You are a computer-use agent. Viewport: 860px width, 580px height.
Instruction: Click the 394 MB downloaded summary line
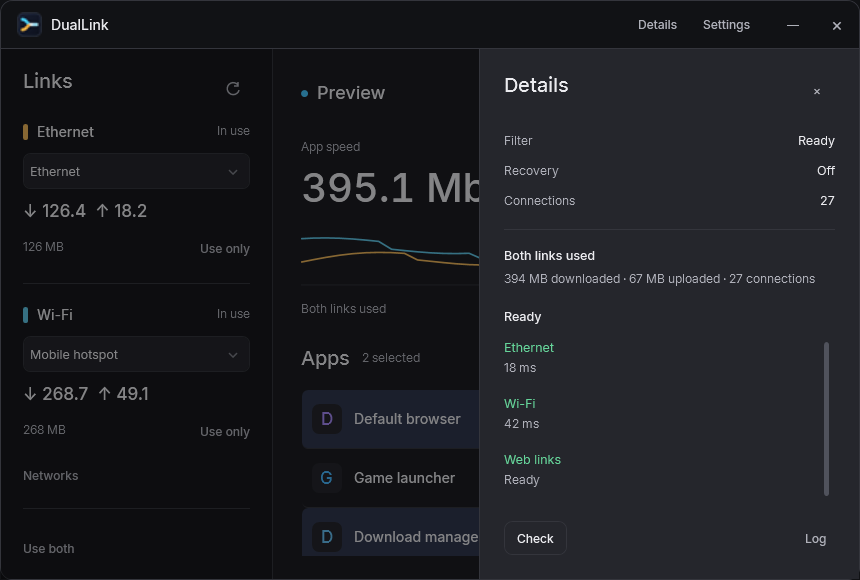click(659, 279)
